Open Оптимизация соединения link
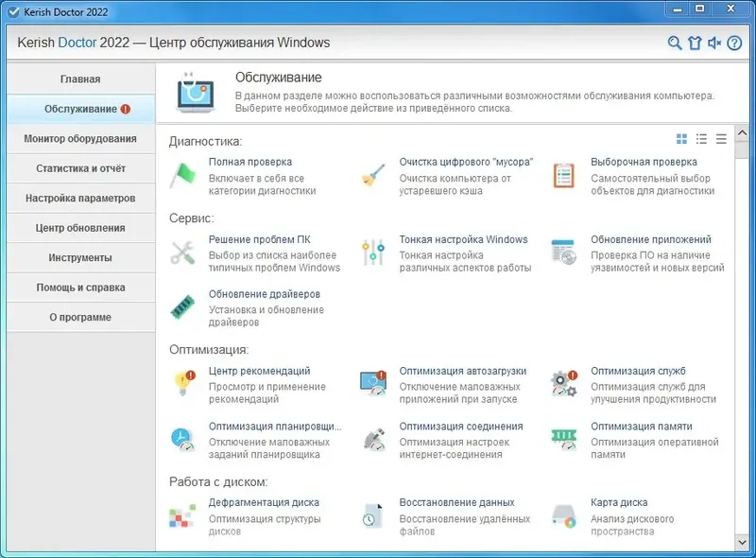The height and width of the screenshot is (558, 756). tap(461, 427)
